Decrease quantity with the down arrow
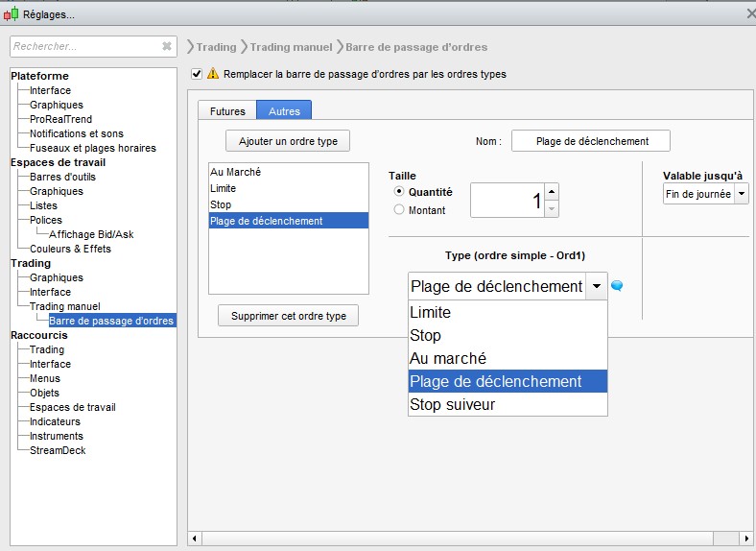Screen dimensions: 756x551 [x=552, y=208]
